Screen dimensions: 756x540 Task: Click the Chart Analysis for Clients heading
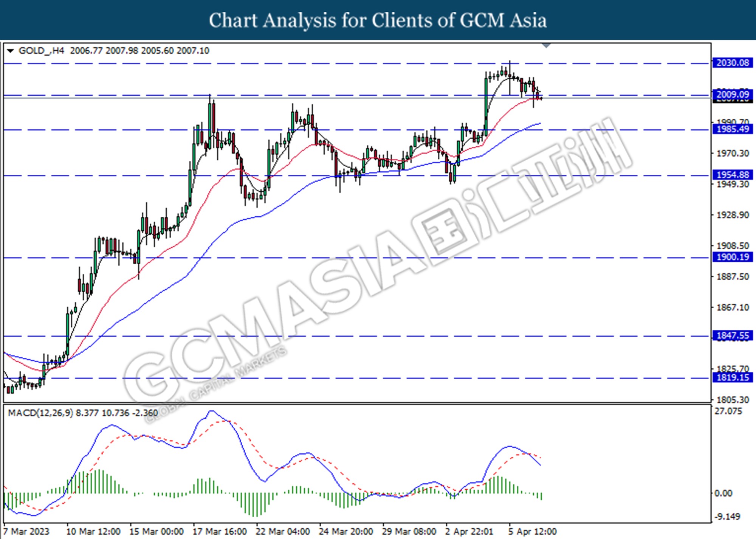tap(378, 20)
